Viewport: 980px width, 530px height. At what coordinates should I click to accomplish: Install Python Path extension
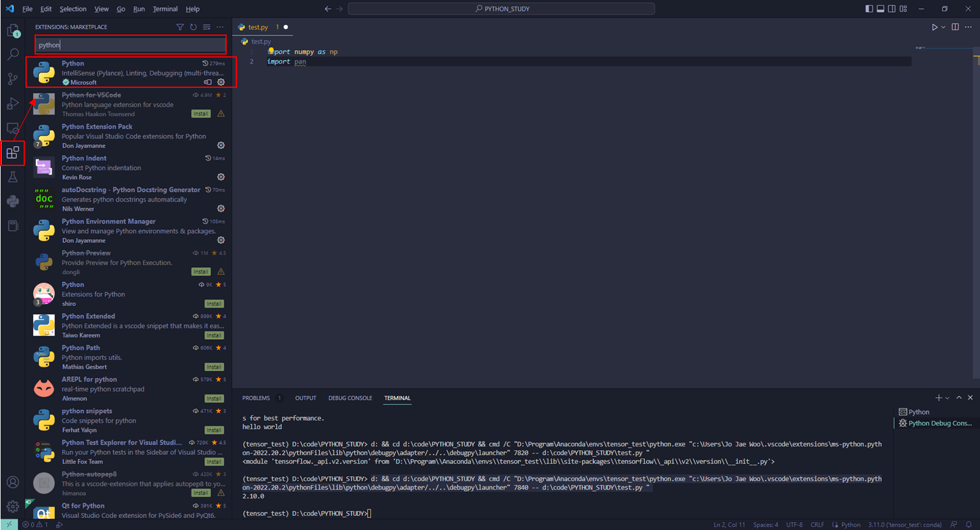[x=214, y=367]
